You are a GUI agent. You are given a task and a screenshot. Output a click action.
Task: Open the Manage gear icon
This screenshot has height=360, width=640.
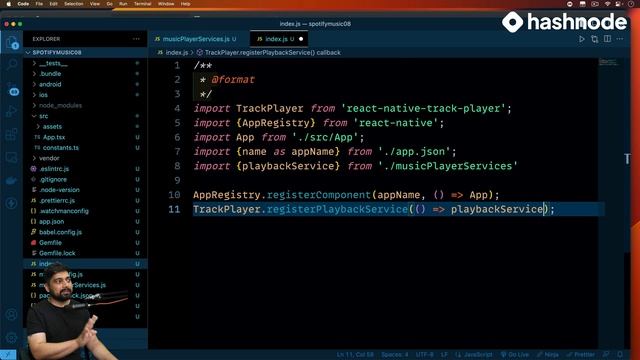(11, 337)
